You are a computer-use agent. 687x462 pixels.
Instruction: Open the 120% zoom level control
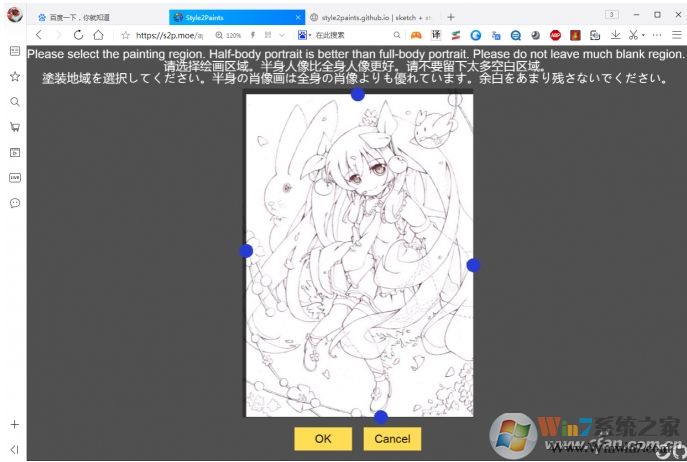tap(228, 35)
